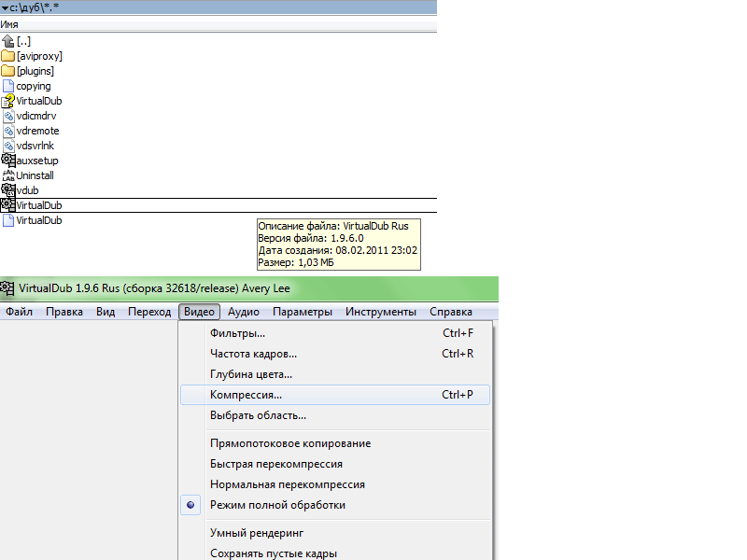Click the VirtualDub help file icon
The width and height of the screenshot is (747, 560).
(8, 101)
